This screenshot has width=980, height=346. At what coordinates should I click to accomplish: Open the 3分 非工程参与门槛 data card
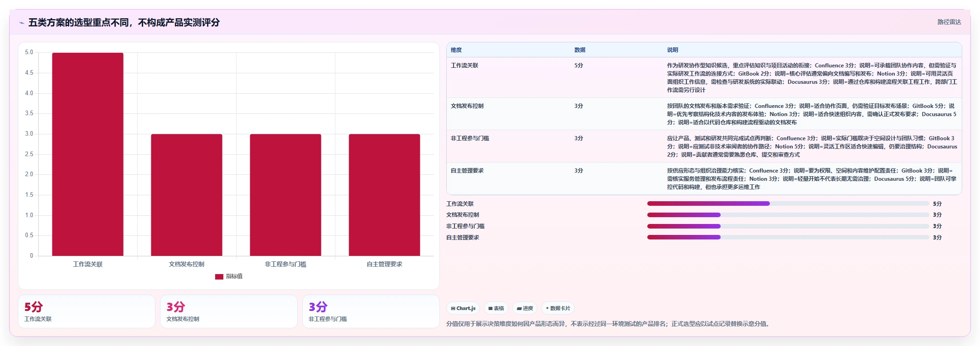(371, 311)
